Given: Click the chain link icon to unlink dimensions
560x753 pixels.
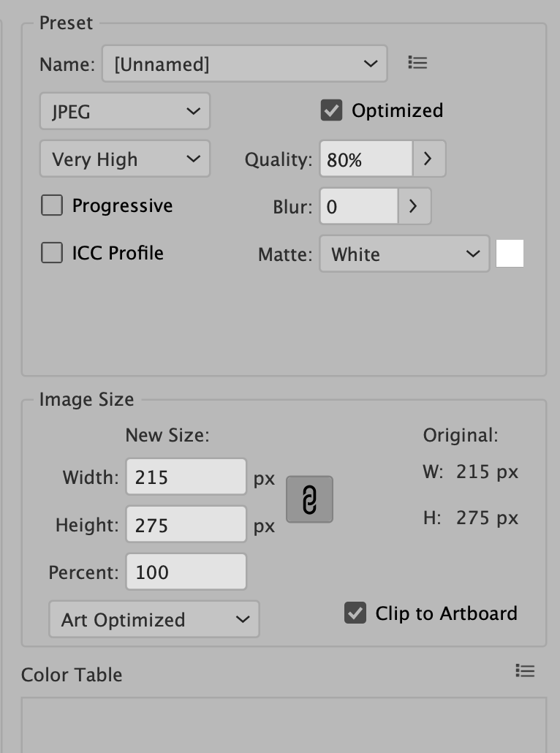Looking at the screenshot, I should (x=309, y=499).
